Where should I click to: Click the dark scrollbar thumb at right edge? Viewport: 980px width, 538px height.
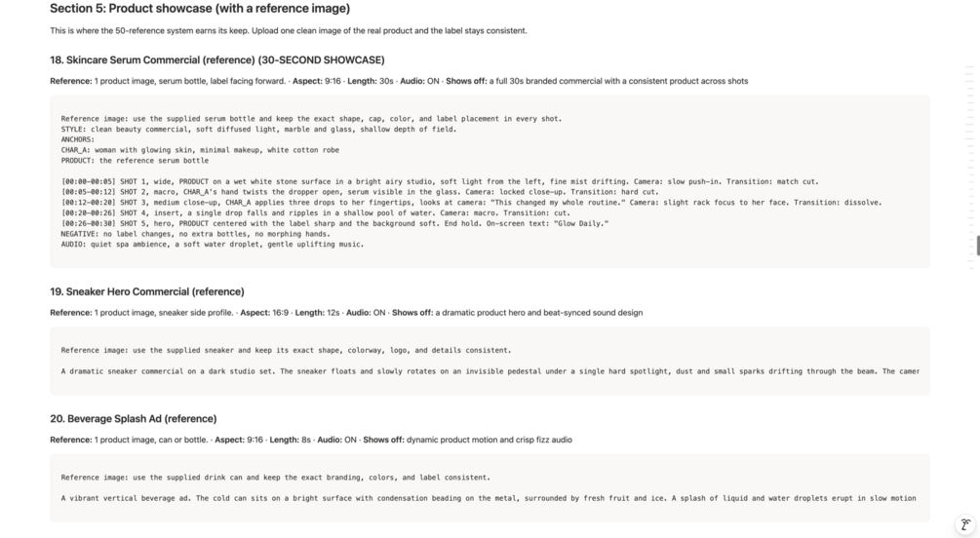[978, 246]
